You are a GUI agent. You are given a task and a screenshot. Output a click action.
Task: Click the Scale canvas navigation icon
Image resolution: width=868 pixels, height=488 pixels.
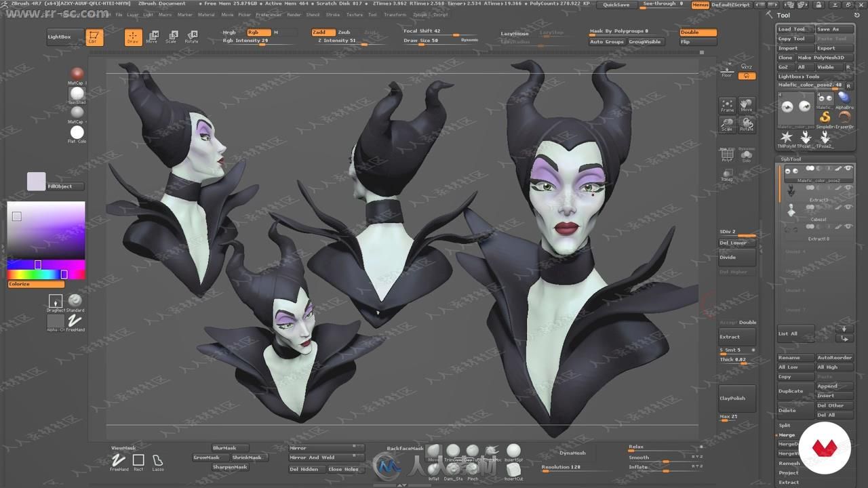727,125
